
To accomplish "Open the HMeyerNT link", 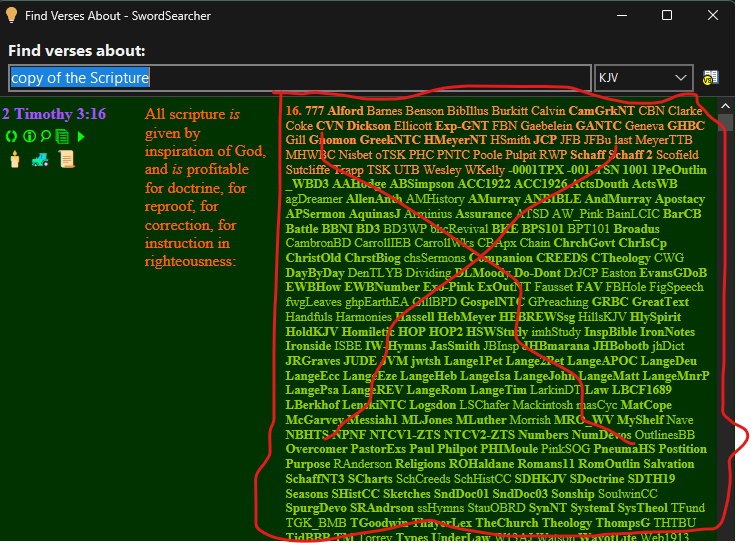I will [x=455, y=140].
